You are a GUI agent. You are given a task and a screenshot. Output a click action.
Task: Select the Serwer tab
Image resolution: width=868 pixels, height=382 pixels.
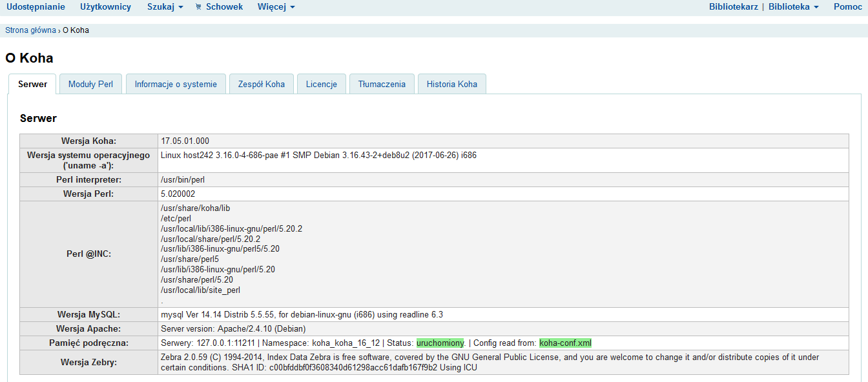point(32,85)
